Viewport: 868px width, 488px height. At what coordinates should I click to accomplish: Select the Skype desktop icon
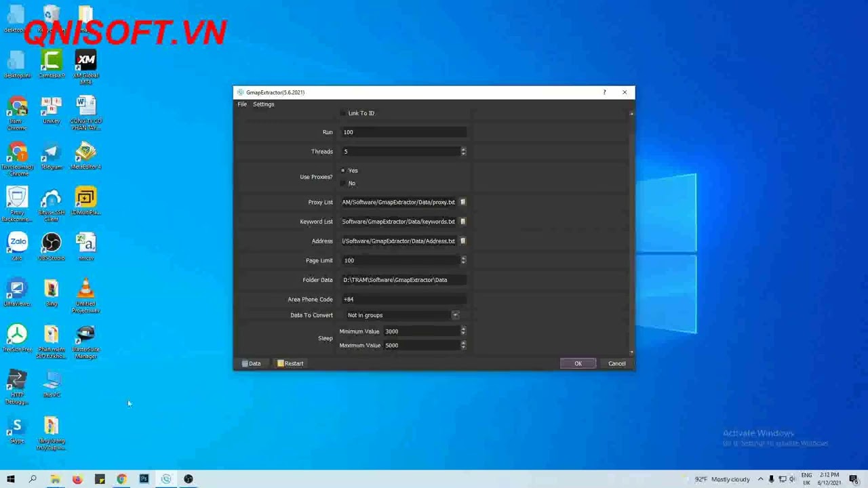pyautogui.click(x=18, y=430)
